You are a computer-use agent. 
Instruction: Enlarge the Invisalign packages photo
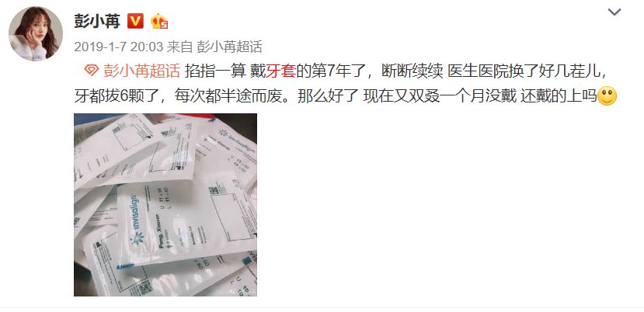coord(165,205)
